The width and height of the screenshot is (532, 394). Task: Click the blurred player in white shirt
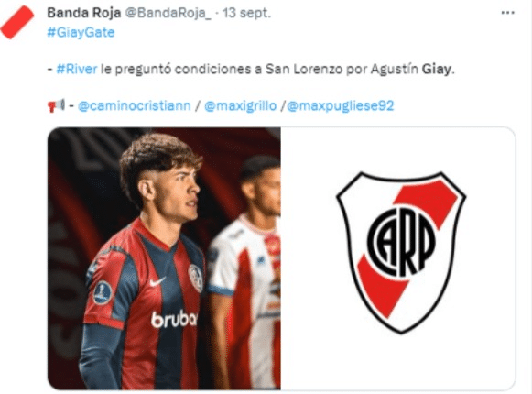246,272
